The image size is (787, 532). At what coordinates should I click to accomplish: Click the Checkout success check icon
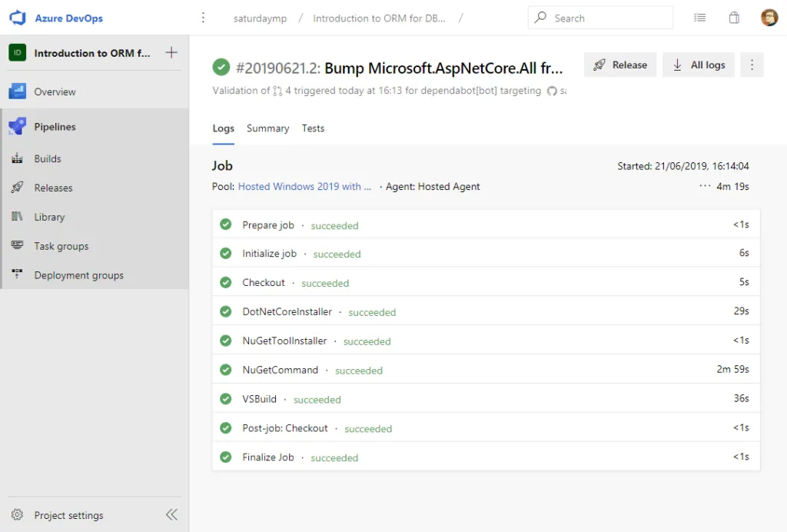point(226,283)
